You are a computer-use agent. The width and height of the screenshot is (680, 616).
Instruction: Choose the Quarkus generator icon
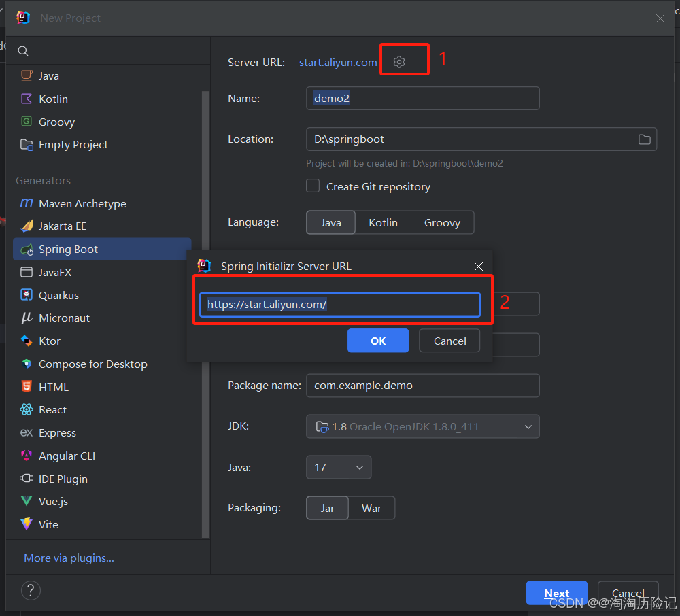click(27, 295)
